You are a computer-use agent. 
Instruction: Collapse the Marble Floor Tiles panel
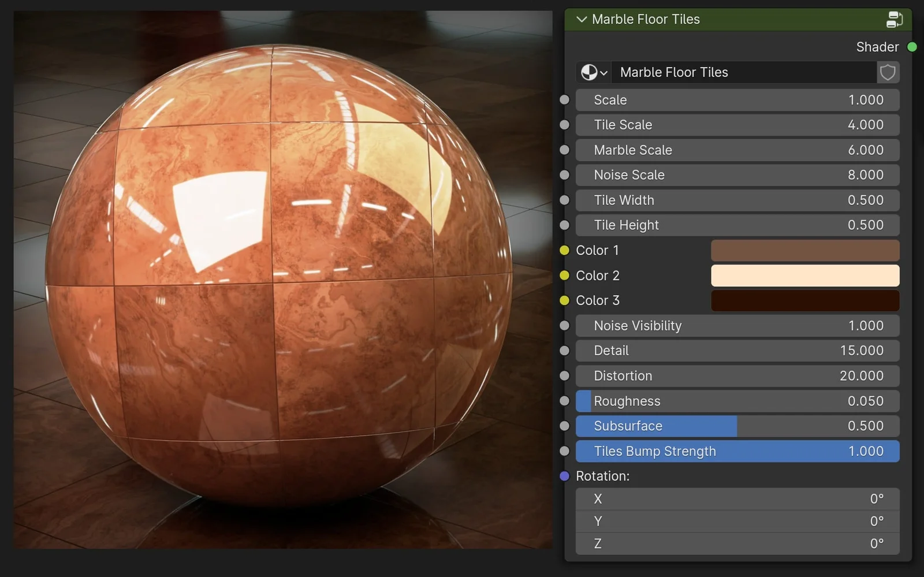(582, 19)
